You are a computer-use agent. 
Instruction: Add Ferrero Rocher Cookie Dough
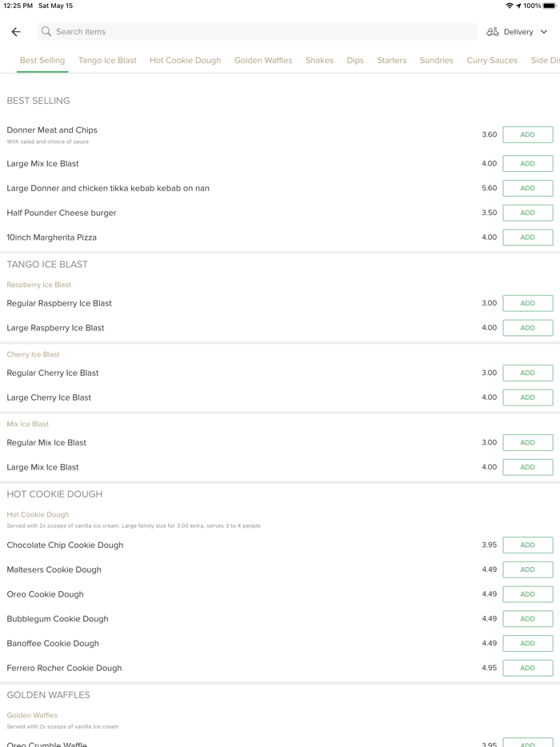click(527, 668)
